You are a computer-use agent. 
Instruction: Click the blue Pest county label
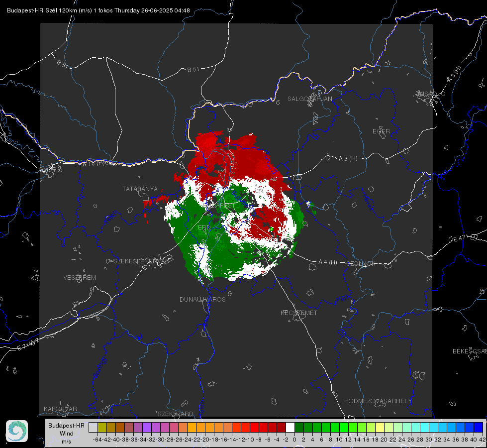point(343,300)
